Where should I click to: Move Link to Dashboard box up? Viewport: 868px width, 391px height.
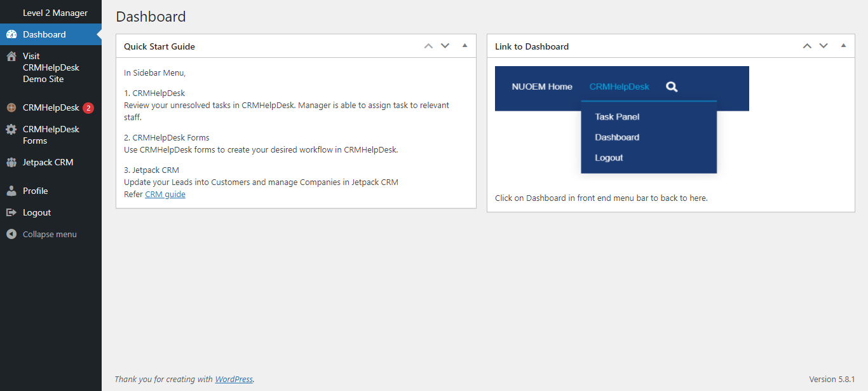click(x=807, y=46)
